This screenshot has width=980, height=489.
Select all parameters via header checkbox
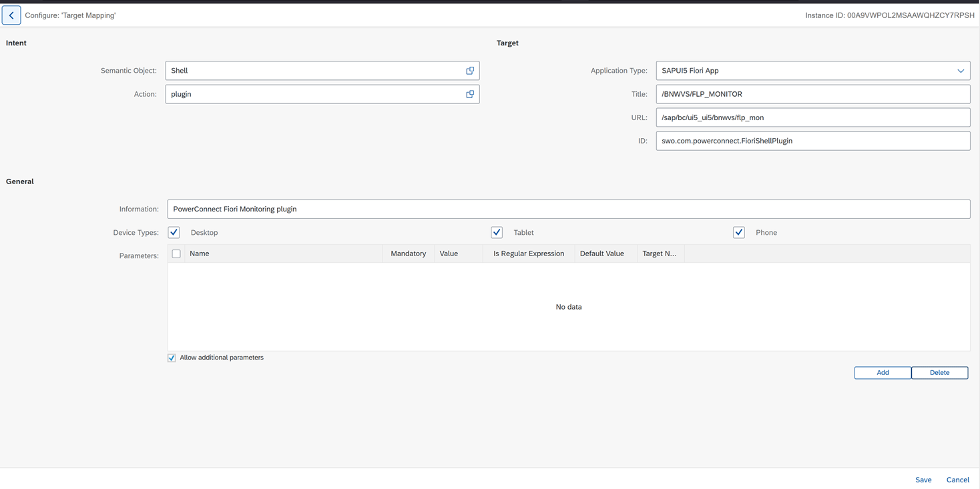pos(176,254)
